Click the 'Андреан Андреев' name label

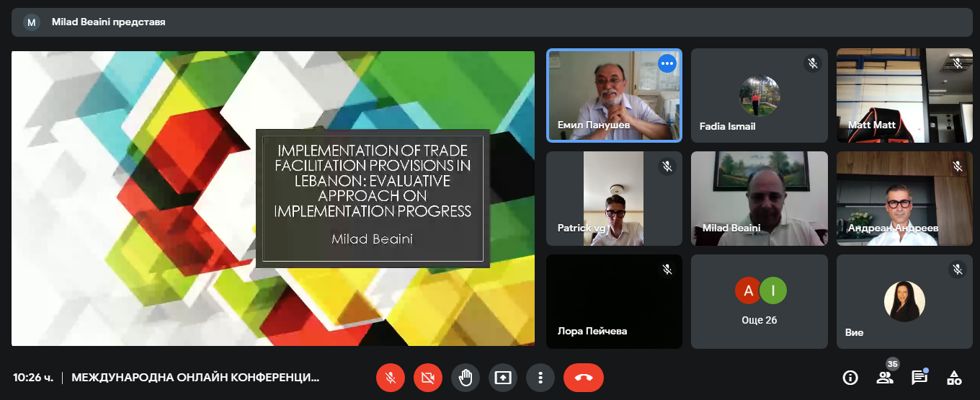[893, 228]
